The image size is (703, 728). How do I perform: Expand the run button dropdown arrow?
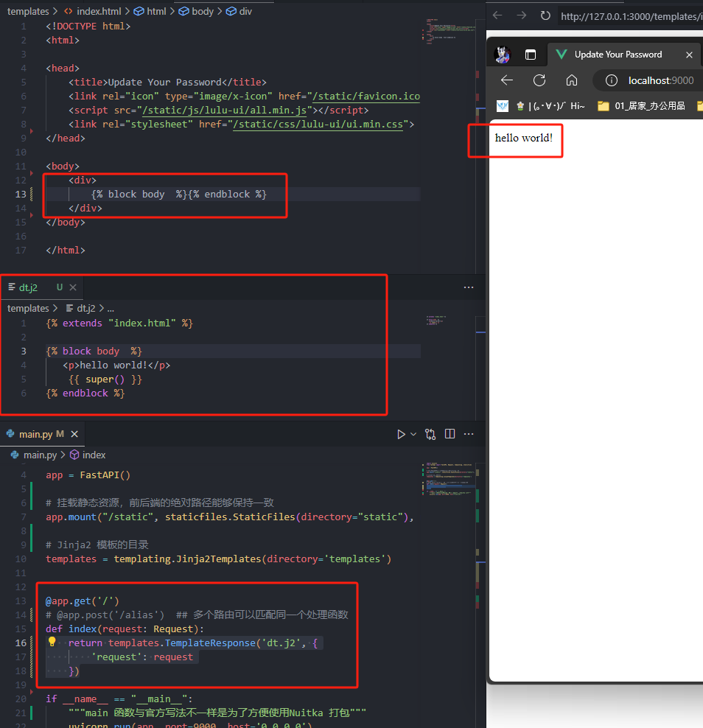[413, 434]
